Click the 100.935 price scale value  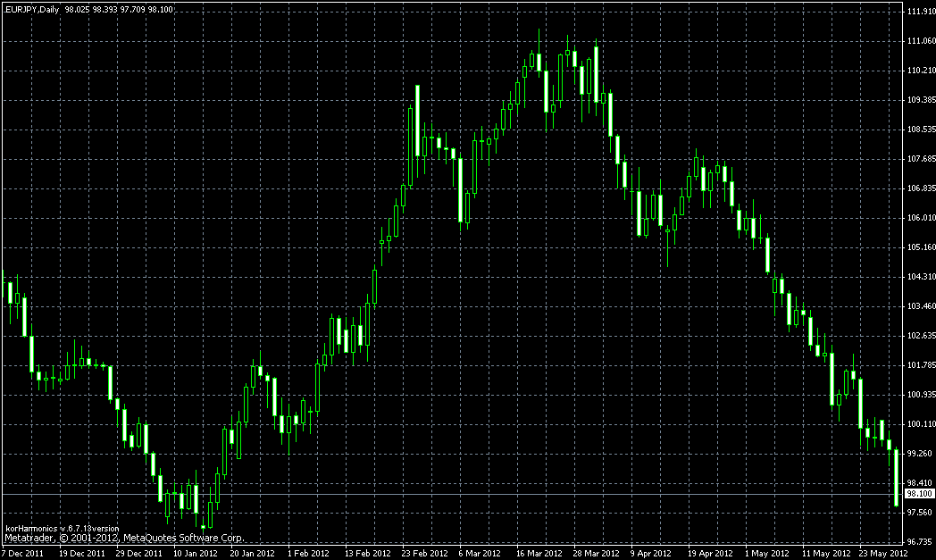(x=921, y=395)
